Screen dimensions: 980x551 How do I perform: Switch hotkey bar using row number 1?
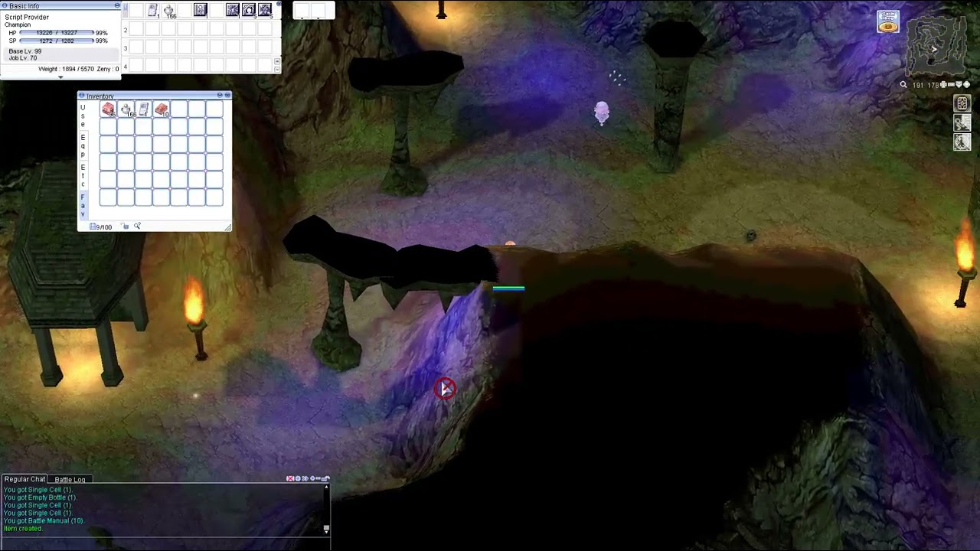[x=126, y=11]
